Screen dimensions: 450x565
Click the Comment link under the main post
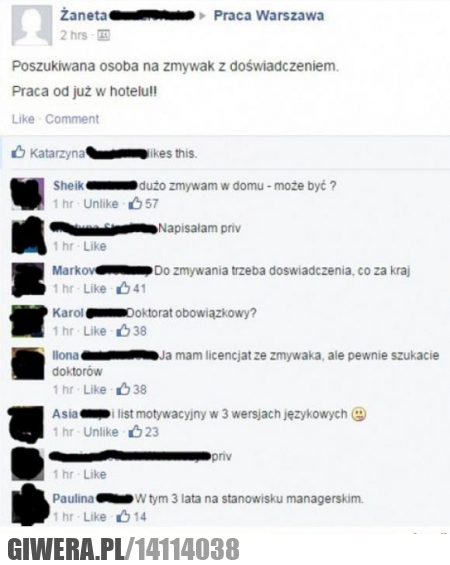click(72, 119)
